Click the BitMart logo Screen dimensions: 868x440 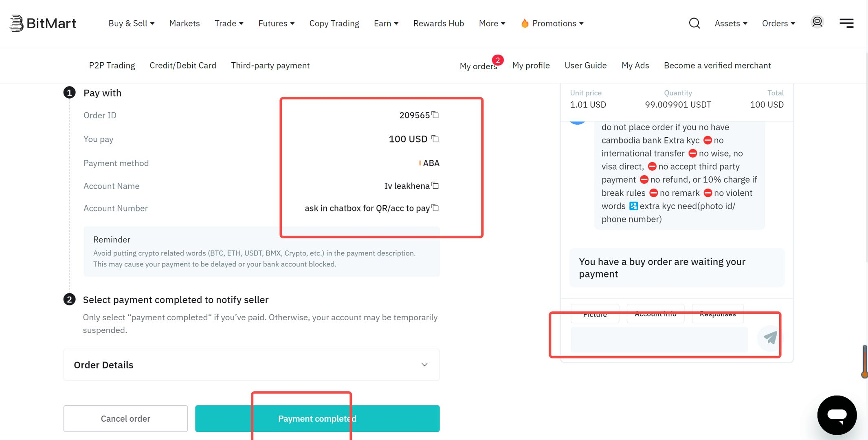pyautogui.click(x=43, y=23)
